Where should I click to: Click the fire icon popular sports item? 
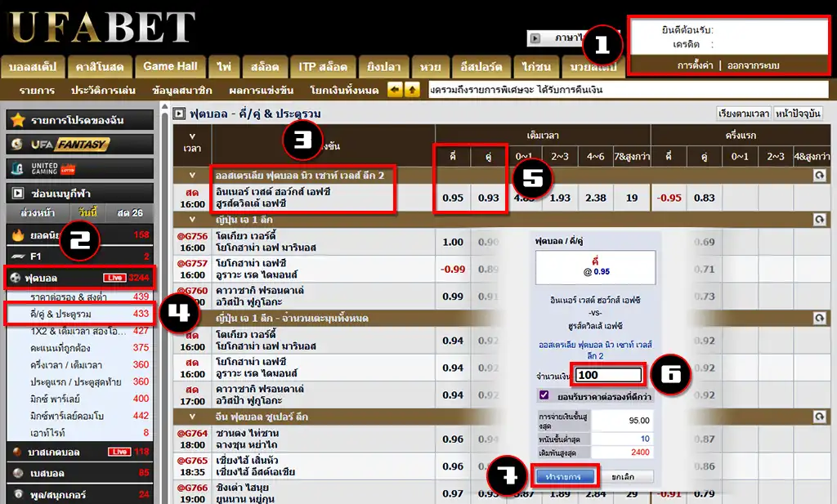tap(18, 235)
